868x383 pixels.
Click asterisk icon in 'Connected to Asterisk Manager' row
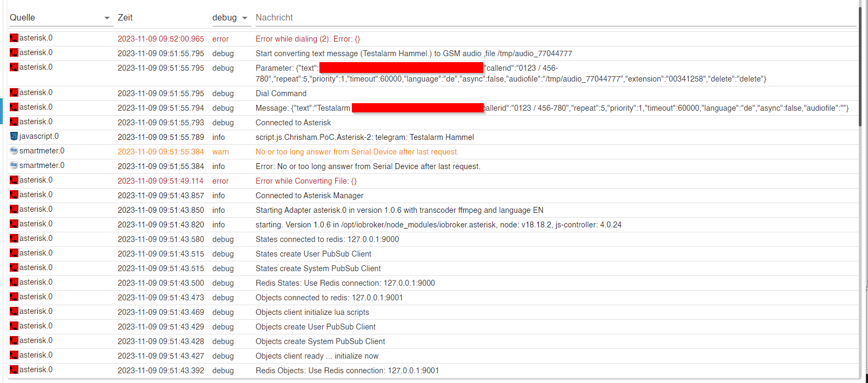point(14,194)
